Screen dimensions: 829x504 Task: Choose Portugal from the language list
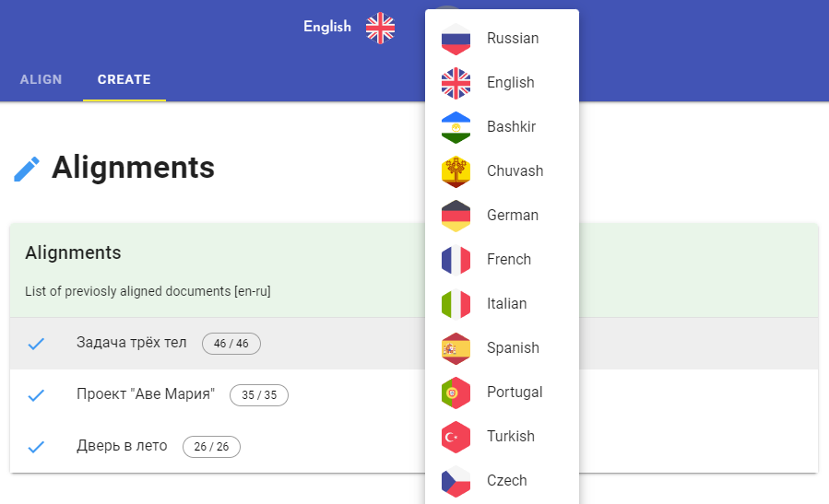coord(514,393)
